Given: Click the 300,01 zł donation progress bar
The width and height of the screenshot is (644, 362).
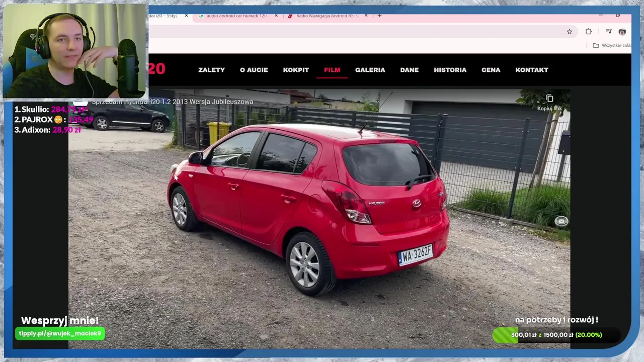Looking at the screenshot, I should coord(556,335).
